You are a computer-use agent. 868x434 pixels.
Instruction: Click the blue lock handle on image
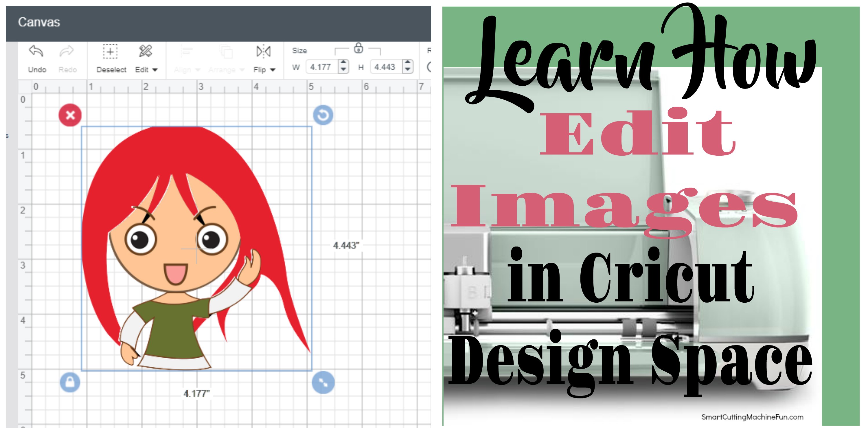point(70,382)
